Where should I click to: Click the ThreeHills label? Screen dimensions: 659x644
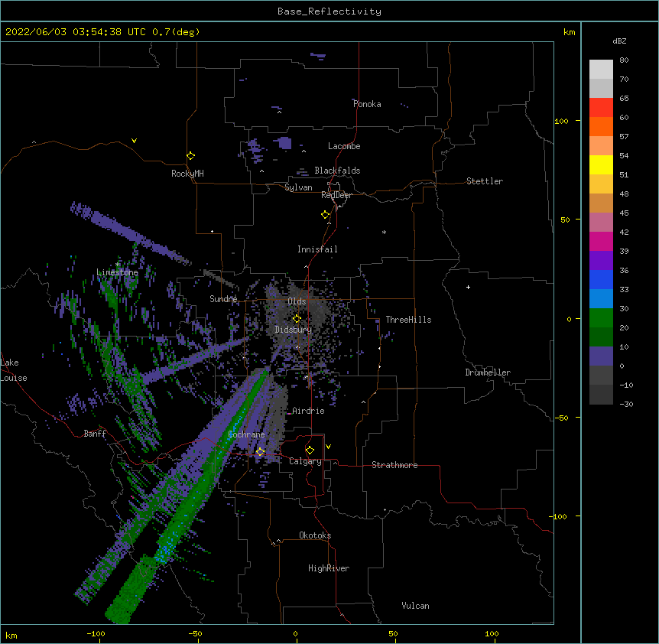tap(408, 320)
